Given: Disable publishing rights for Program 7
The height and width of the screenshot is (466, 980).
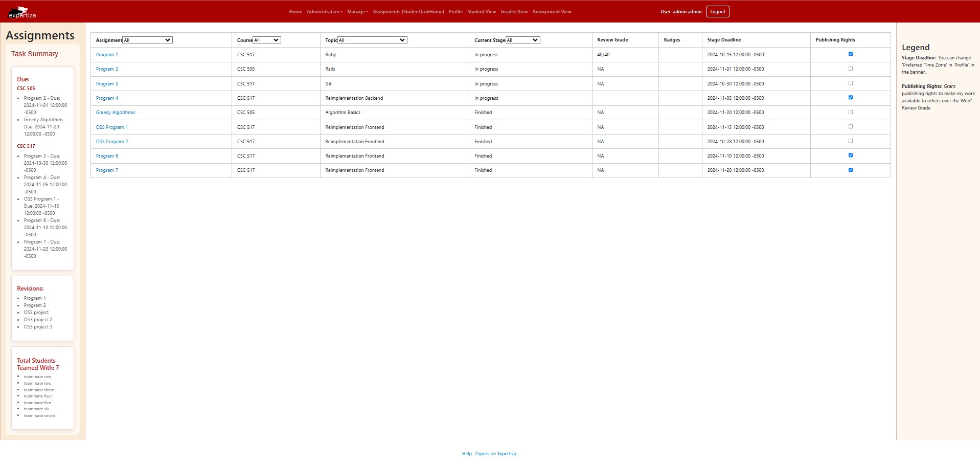Looking at the screenshot, I should pyautogui.click(x=850, y=169).
